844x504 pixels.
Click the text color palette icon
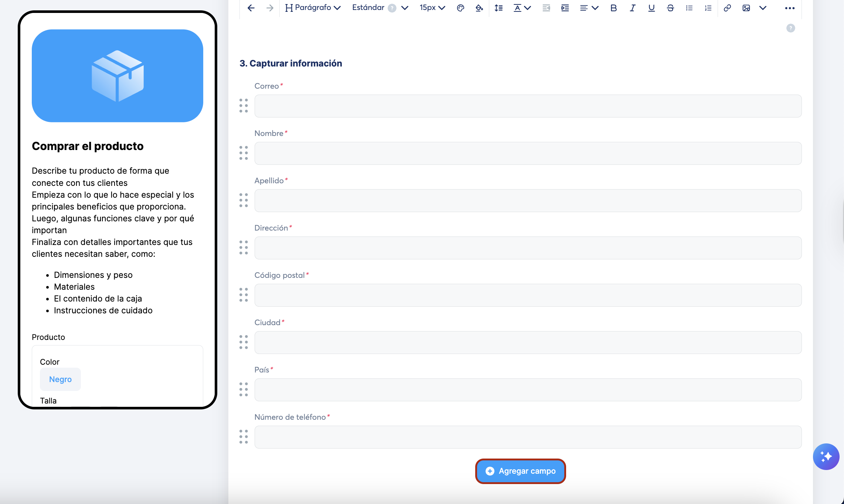point(460,8)
